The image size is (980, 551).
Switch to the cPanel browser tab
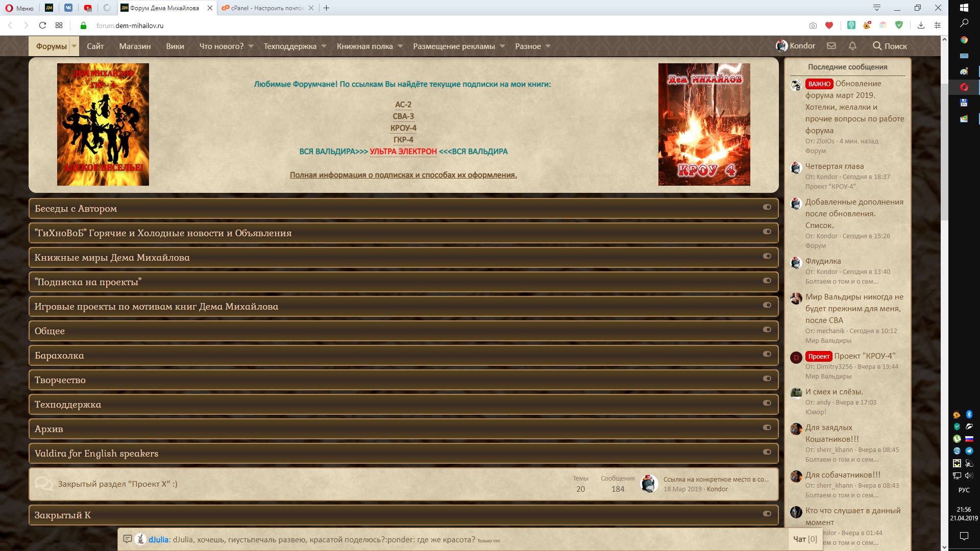[263, 8]
